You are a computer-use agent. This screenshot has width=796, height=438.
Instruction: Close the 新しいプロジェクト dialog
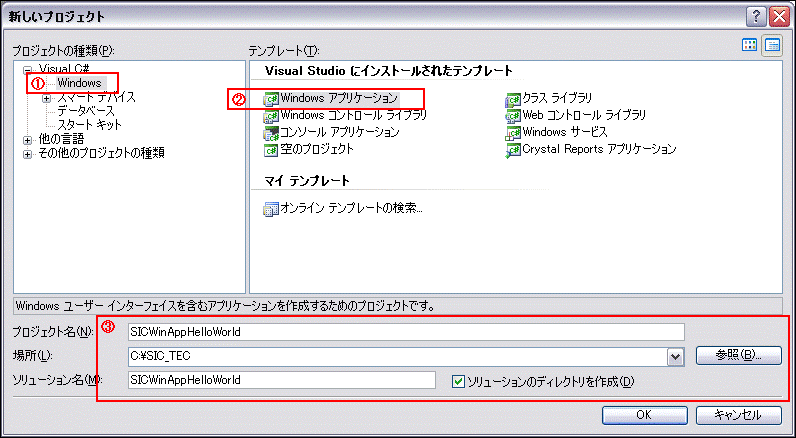click(x=779, y=17)
